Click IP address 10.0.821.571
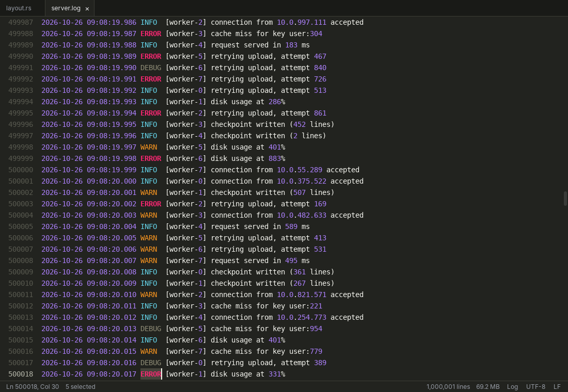568x392 pixels. [x=302, y=295]
